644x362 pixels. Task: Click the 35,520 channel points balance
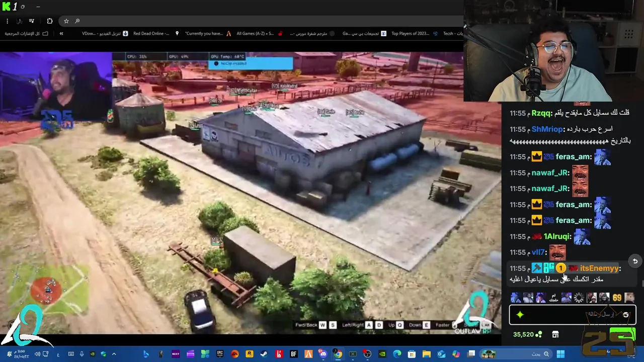tap(527, 334)
